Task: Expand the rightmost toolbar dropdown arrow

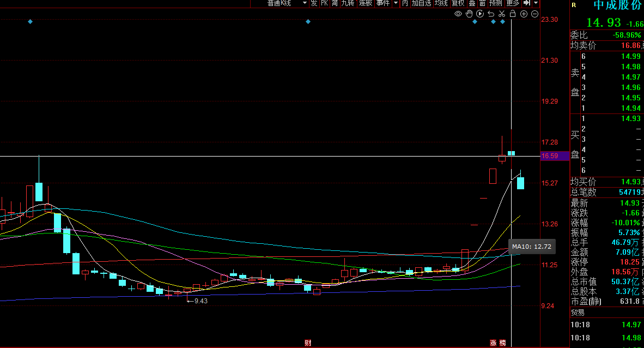Action: (536, 3)
